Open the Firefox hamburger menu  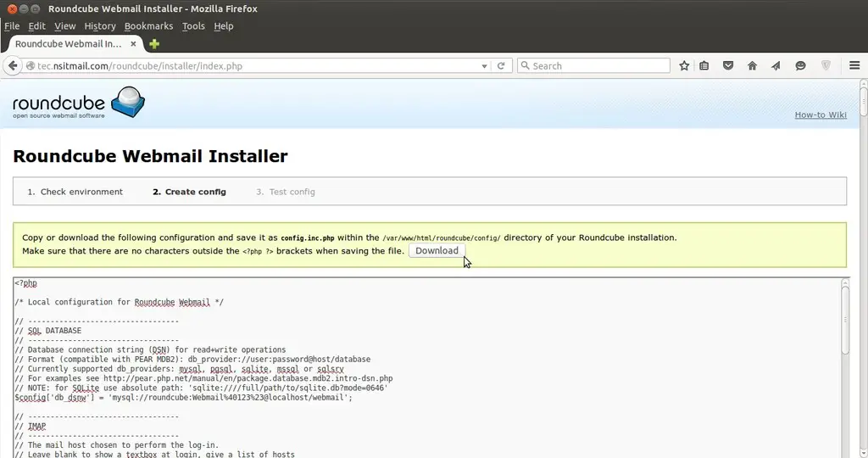coord(854,65)
